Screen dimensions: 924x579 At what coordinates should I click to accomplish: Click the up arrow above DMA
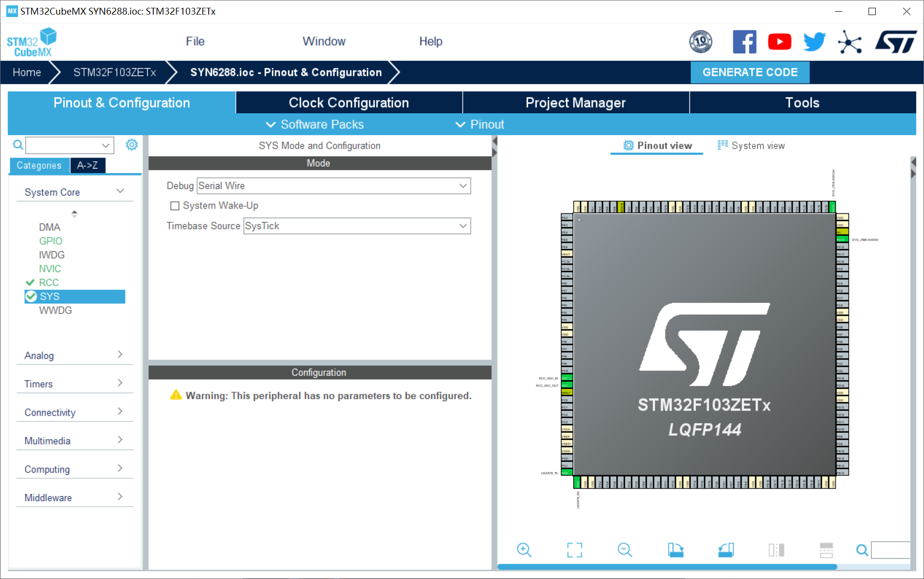[x=74, y=213]
